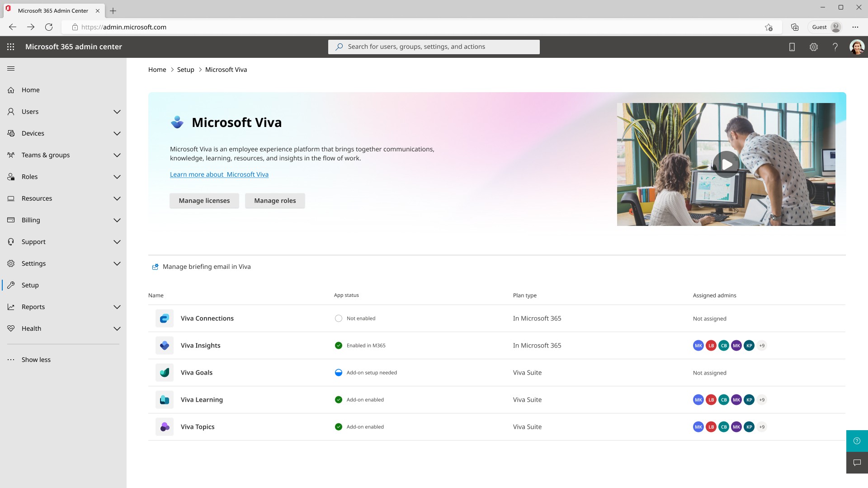The width and height of the screenshot is (868, 488).
Task: Click the Viva Goals app icon
Action: 165,373
